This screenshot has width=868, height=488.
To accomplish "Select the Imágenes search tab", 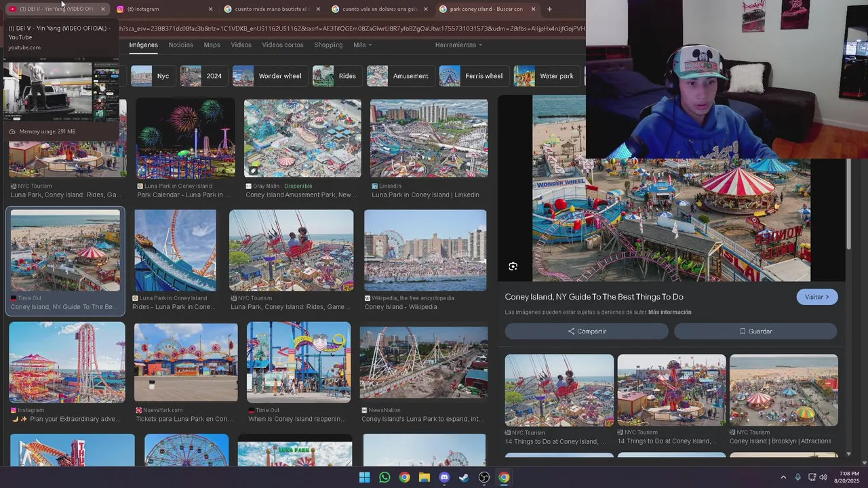I will click(x=143, y=45).
